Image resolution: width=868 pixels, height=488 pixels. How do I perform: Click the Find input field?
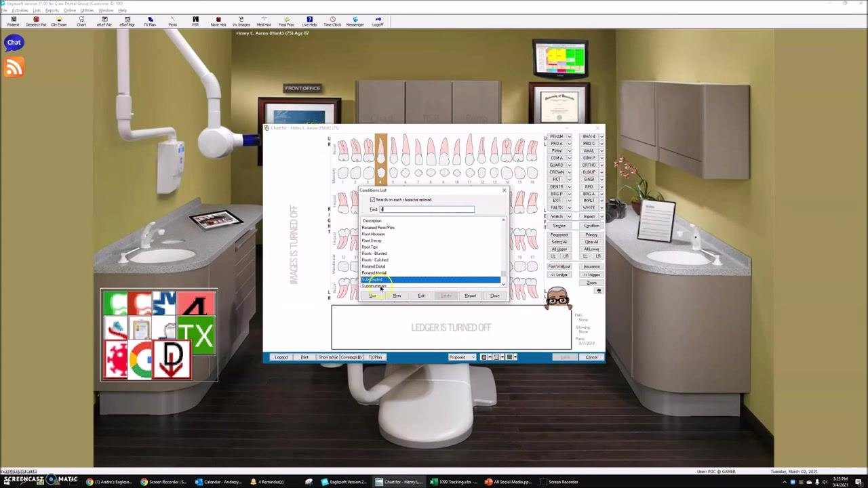tap(427, 209)
